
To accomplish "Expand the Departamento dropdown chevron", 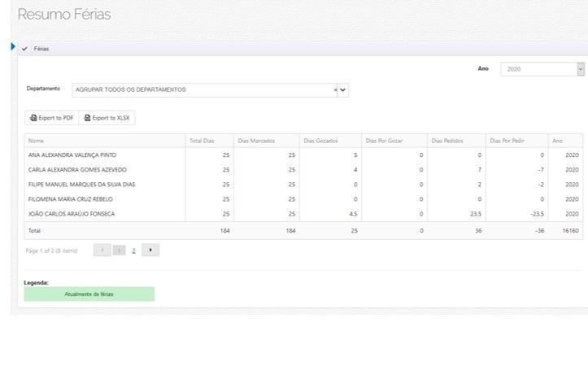I will pyautogui.click(x=342, y=90).
